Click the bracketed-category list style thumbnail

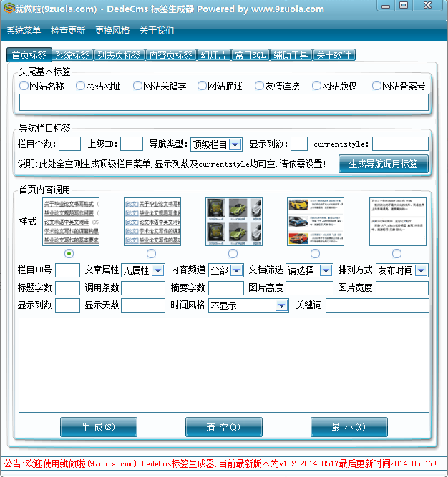[x=152, y=222]
